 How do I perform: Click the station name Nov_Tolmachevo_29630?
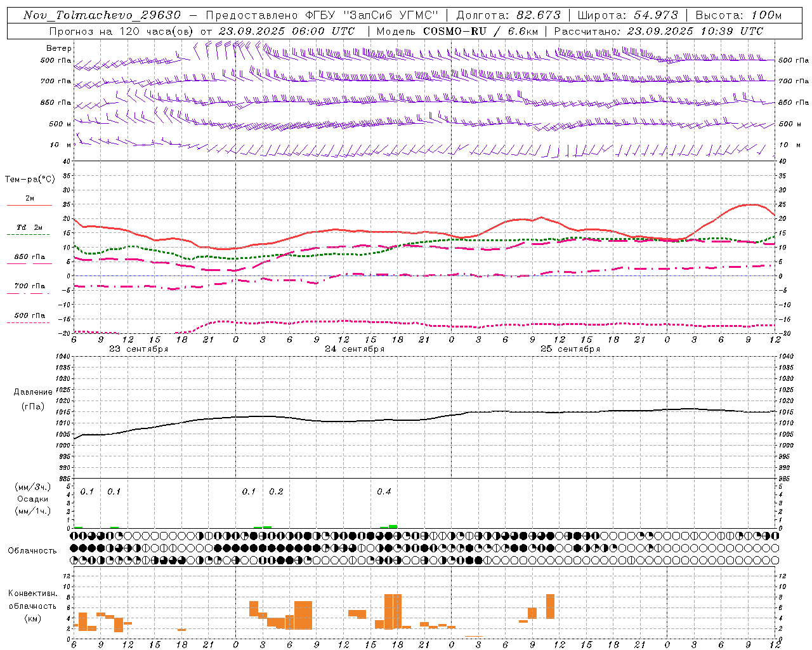tap(102, 15)
